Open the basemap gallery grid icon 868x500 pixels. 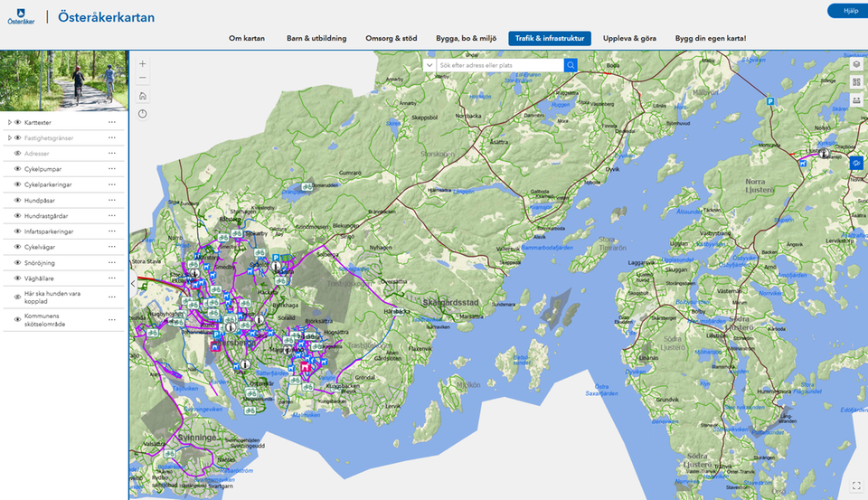pos(856,81)
